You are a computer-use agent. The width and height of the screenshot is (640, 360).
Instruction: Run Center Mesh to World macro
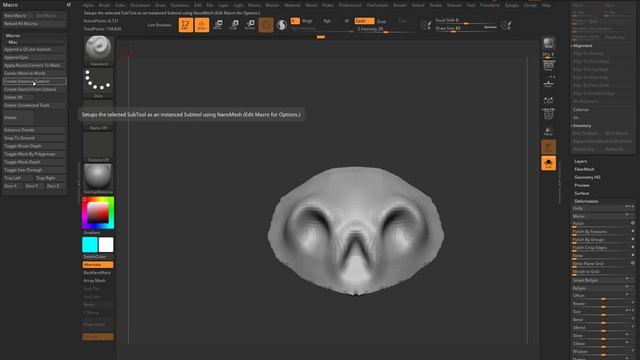(34, 73)
